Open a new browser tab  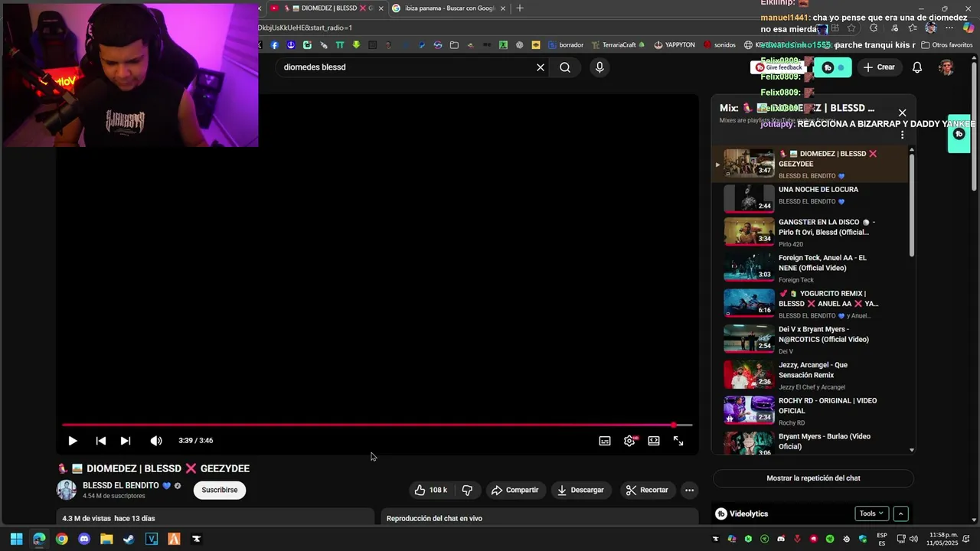click(520, 8)
